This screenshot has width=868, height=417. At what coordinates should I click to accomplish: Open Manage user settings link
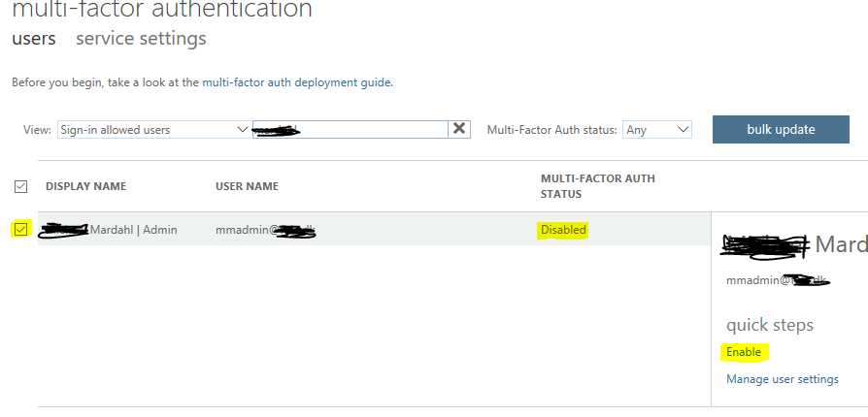783,379
